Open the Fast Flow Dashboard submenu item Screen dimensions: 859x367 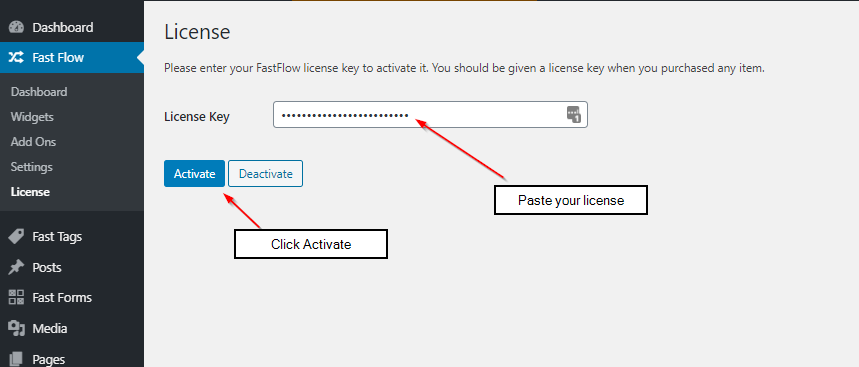[39, 91]
